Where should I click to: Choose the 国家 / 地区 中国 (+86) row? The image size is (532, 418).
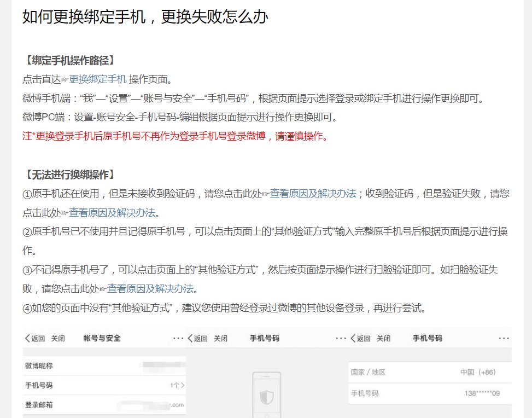tap(430, 372)
